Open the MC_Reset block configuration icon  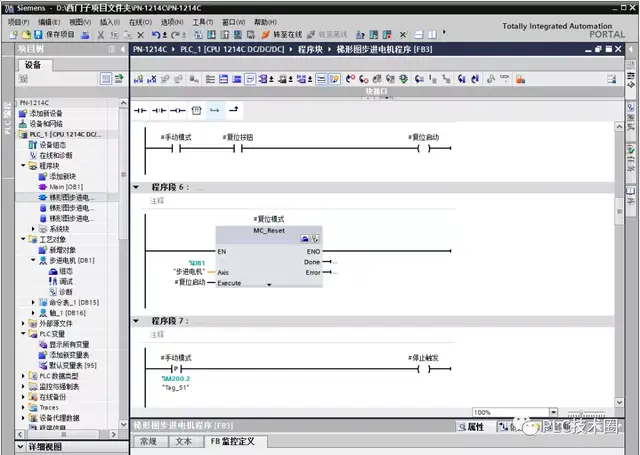304,238
